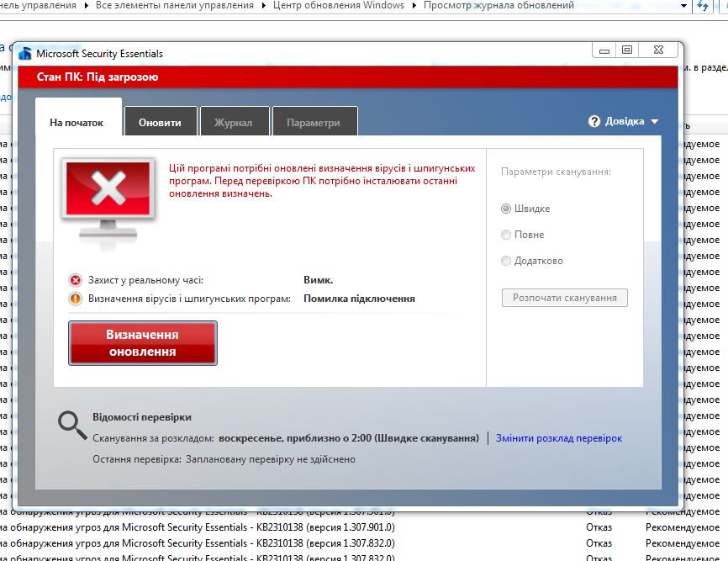Minimize the Security Essentials window
Screen dimensions: 728x561
click(604, 50)
